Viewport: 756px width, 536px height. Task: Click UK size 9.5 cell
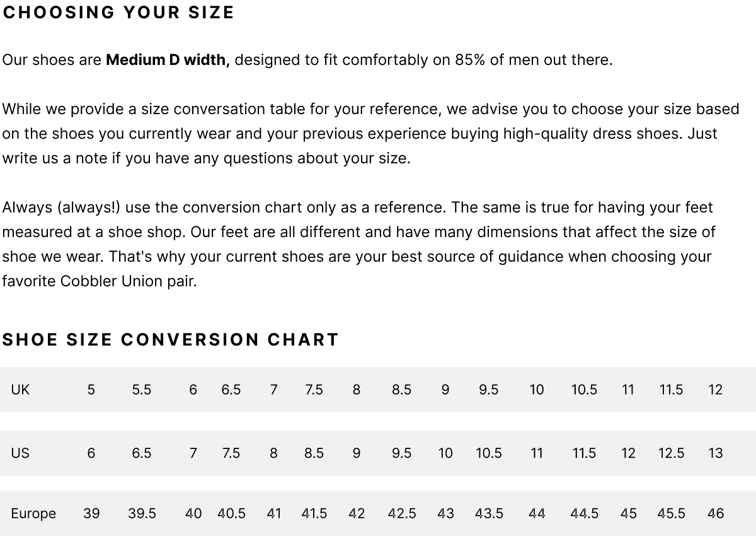pyautogui.click(x=489, y=390)
